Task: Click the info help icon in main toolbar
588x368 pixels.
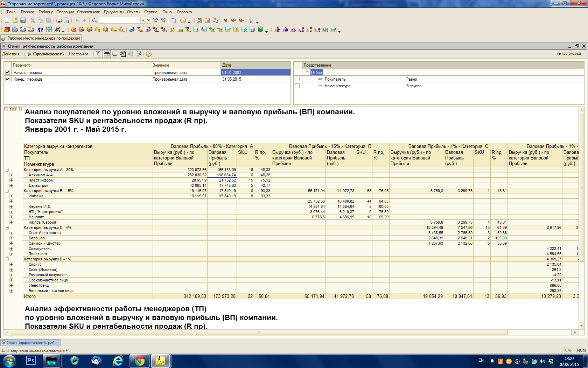Action: point(183,20)
